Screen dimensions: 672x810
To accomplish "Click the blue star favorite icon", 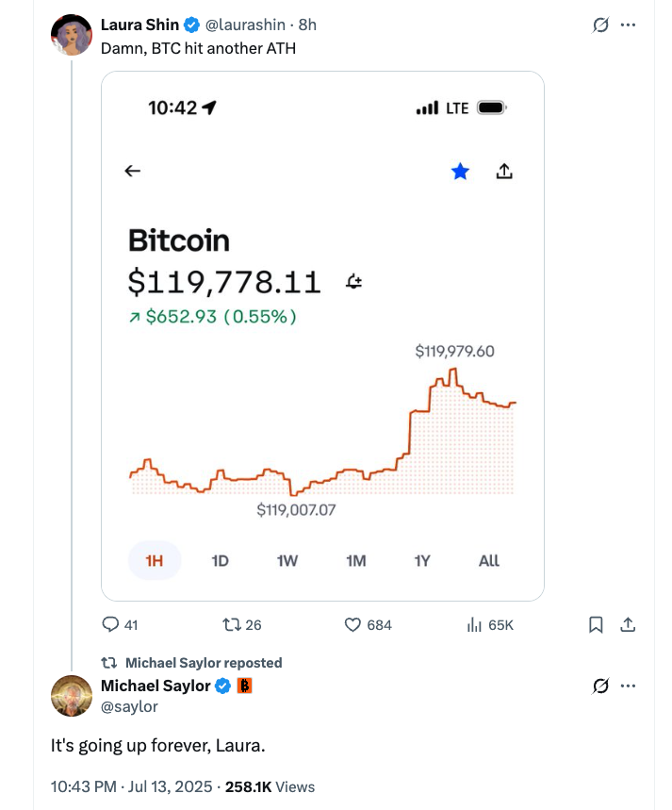I will pyautogui.click(x=460, y=171).
